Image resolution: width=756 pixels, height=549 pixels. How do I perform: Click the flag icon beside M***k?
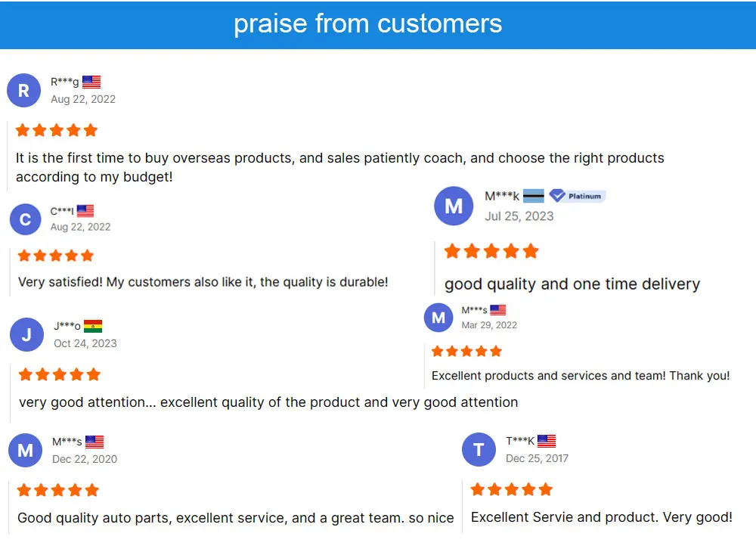[534, 196]
